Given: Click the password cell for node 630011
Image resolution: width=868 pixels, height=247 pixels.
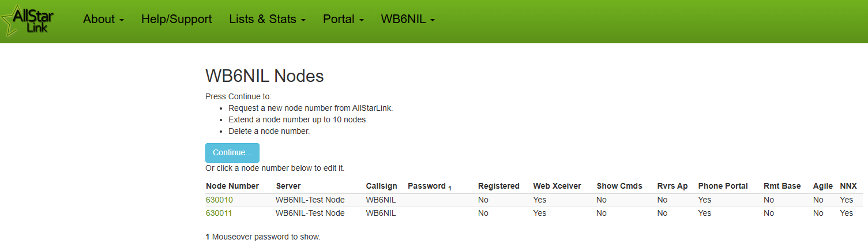Looking at the screenshot, I should [441, 213].
